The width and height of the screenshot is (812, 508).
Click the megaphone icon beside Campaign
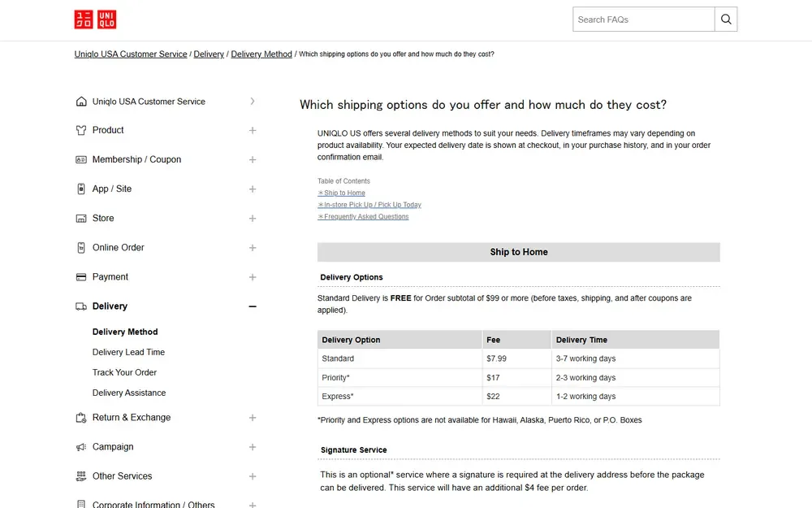tap(81, 447)
